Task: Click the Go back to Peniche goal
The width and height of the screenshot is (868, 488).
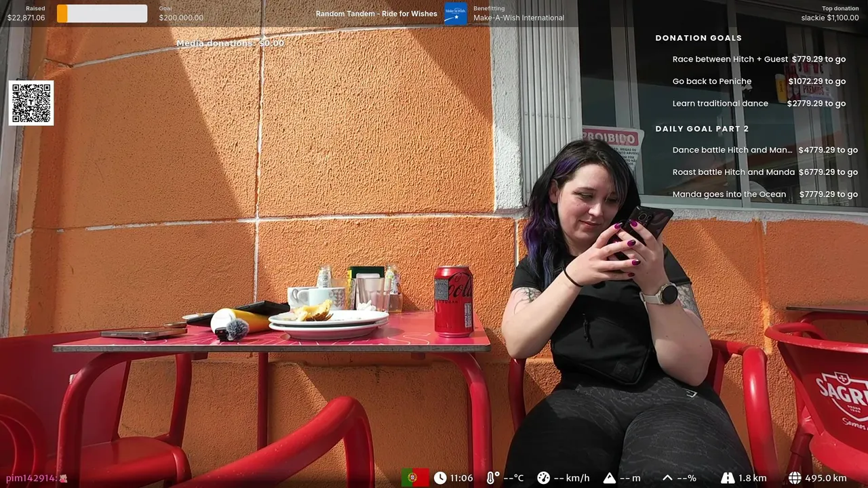Action: coord(712,81)
